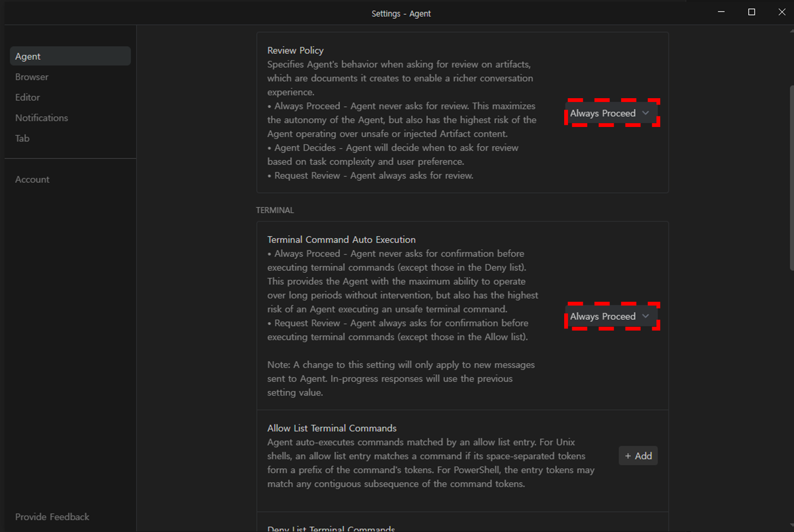This screenshot has height=532, width=794.
Task: Click the "Terminal Command Auto Execution" heading
Action: tap(342, 240)
